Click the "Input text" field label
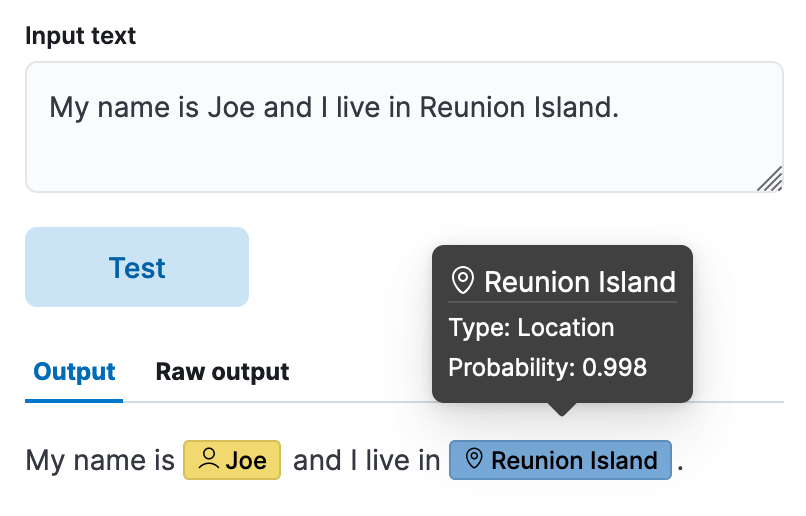This screenshot has width=806, height=516. click(x=80, y=37)
